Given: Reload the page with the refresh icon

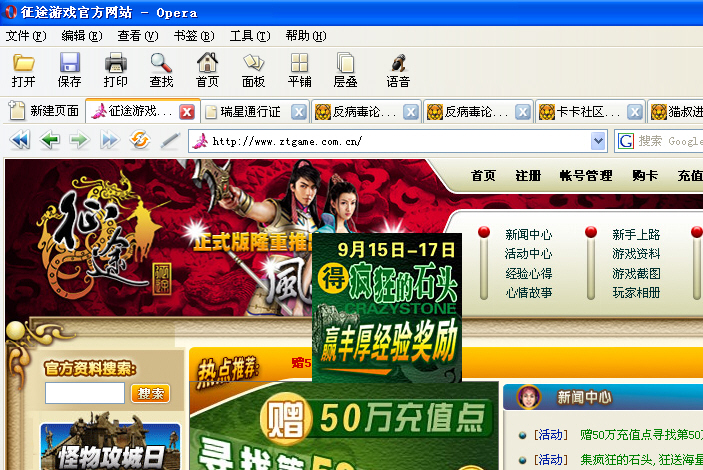Looking at the screenshot, I should pyautogui.click(x=139, y=140).
